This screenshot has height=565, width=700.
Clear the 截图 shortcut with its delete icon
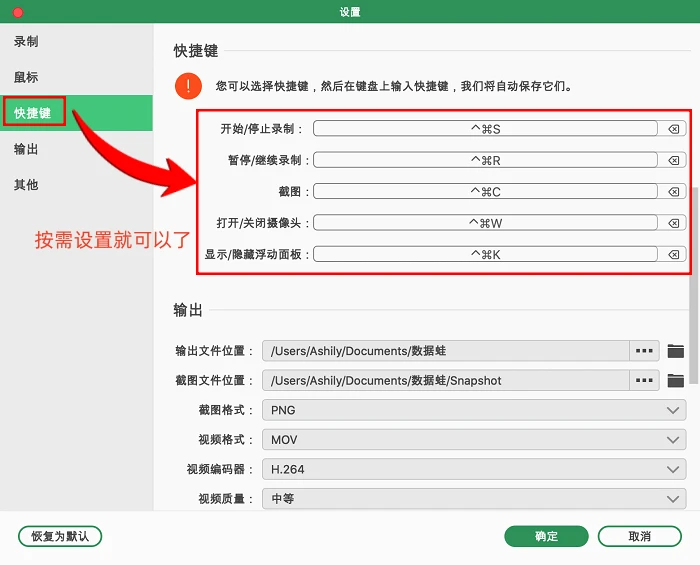673,192
